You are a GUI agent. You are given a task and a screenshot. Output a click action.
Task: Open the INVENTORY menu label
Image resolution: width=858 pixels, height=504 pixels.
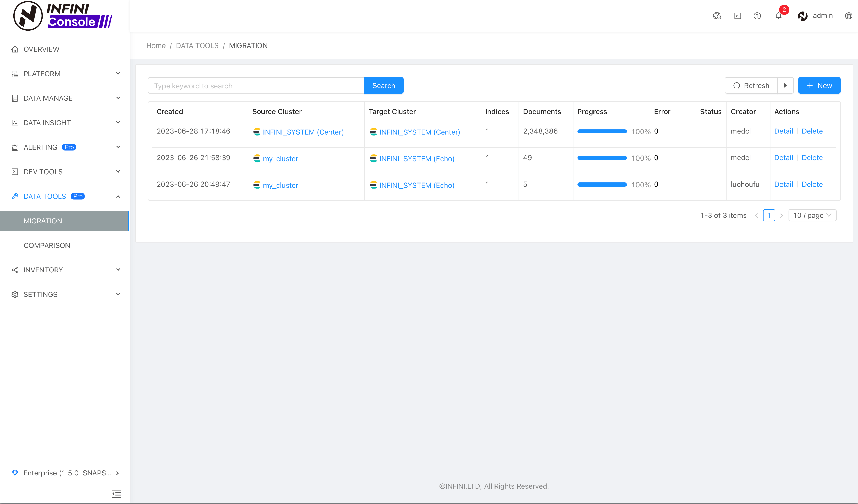(43, 270)
